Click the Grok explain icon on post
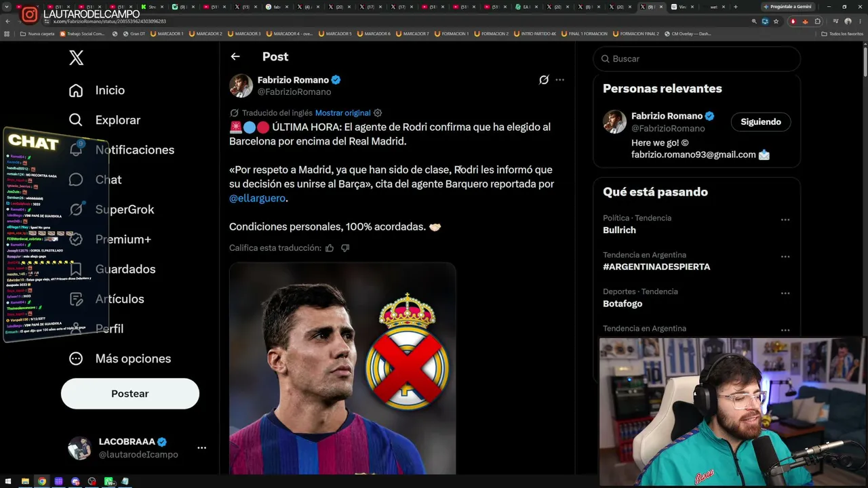Viewport: 868px width, 488px height. (x=543, y=80)
